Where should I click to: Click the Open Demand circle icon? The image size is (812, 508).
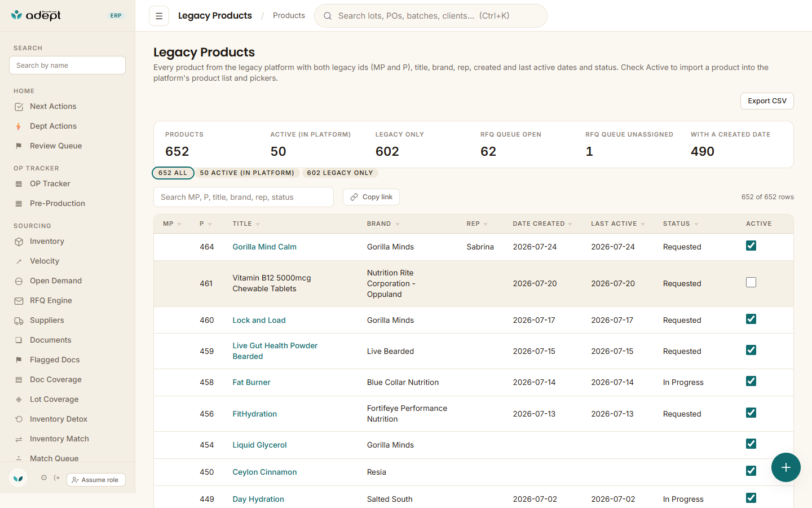pos(19,281)
